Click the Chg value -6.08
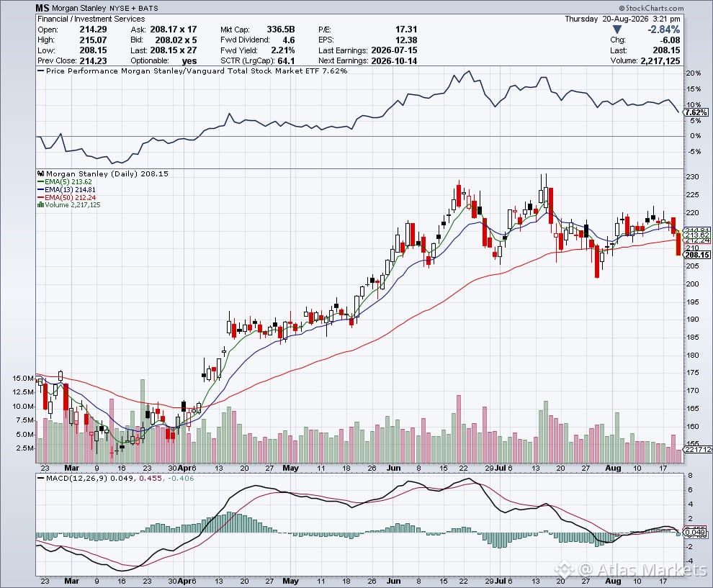The width and height of the screenshot is (713, 588). (x=671, y=40)
